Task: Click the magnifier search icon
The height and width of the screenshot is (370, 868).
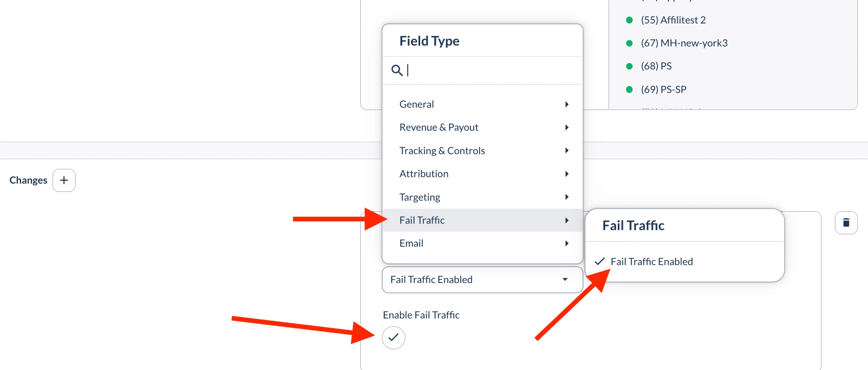Action: 397,70
